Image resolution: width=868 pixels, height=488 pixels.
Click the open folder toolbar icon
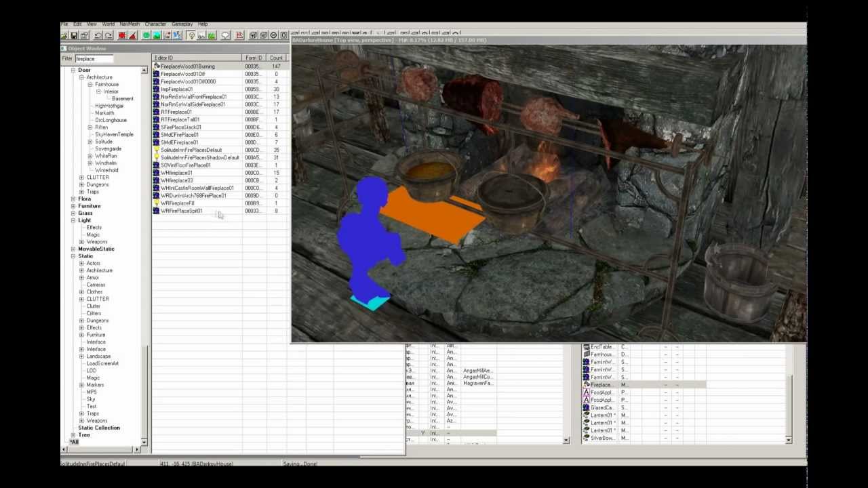tap(64, 35)
